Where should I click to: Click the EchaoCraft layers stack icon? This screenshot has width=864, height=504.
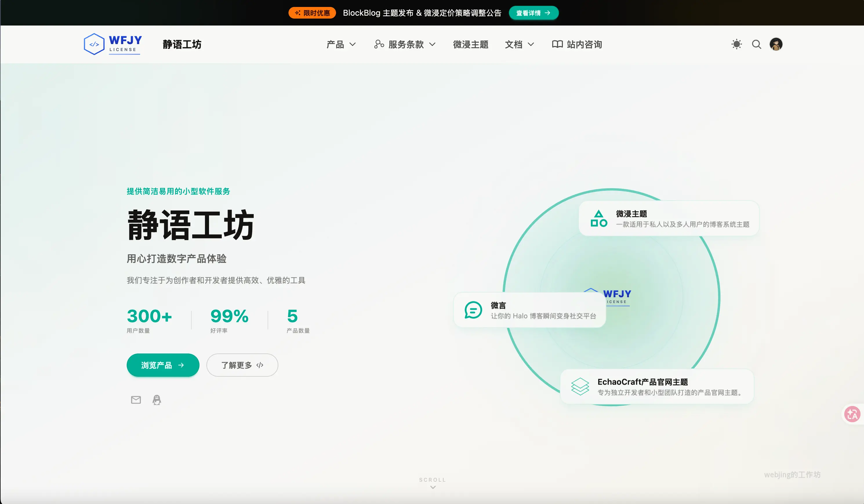[580, 386]
